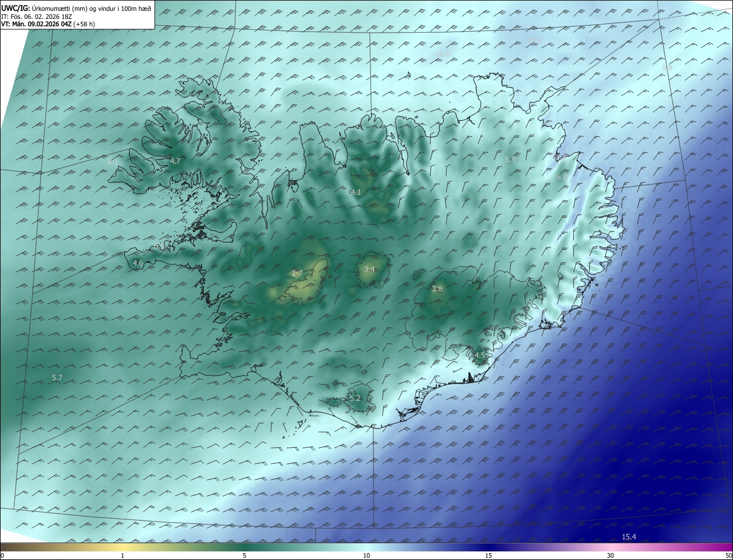Image resolution: width=733 pixels, height=560 pixels.
Task: Click the 6.9 value label on the map
Action: [510, 159]
